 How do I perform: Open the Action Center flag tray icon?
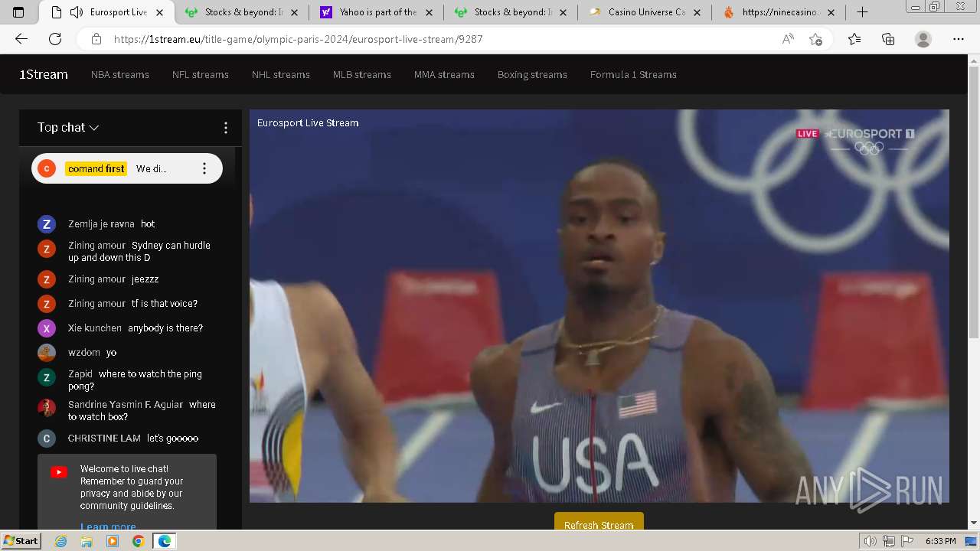point(908,541)
